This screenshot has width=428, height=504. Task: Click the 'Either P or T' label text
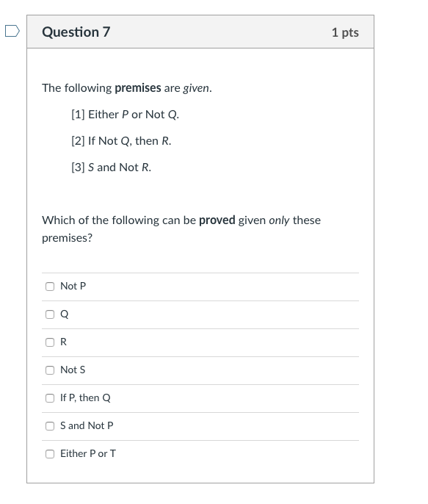[88, 453]
